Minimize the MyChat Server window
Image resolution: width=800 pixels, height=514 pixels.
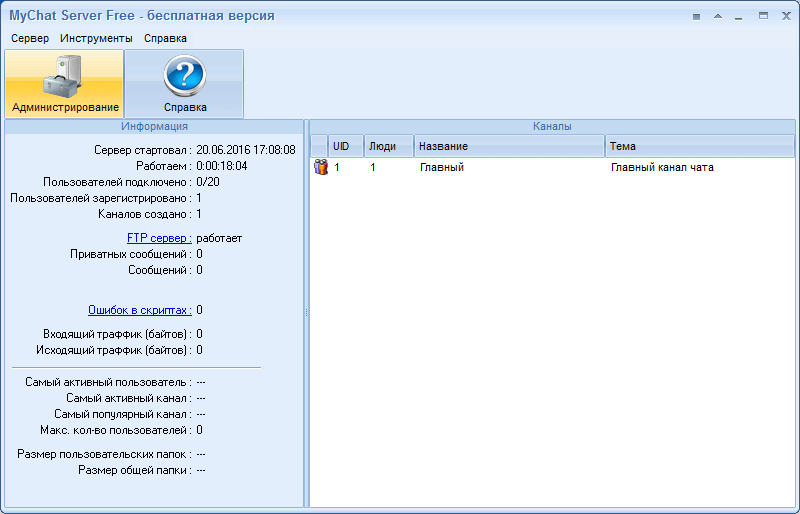tap(738, 17)
